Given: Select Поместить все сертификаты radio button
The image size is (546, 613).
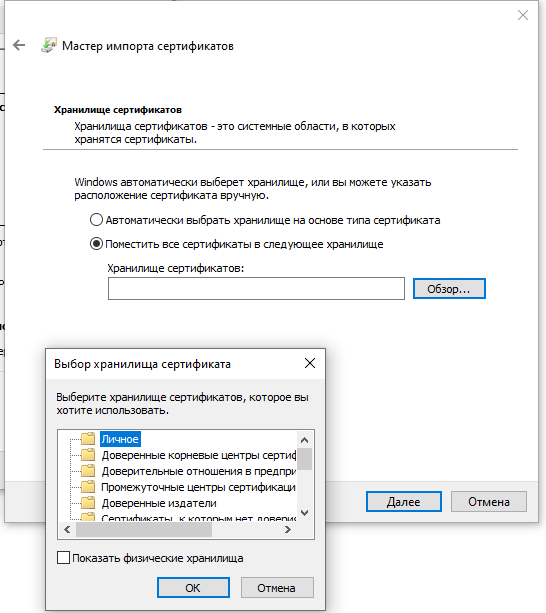Looking at the screenshot, I should click(x=96, y=244).
